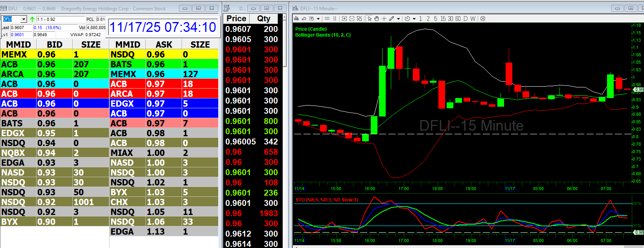Click the zoom out chart icon
Screen dimensions: 644x248
pos(352,19)
